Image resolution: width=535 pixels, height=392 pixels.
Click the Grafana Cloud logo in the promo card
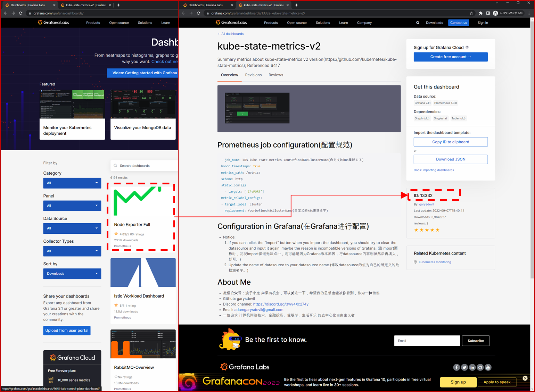(72, 357)
